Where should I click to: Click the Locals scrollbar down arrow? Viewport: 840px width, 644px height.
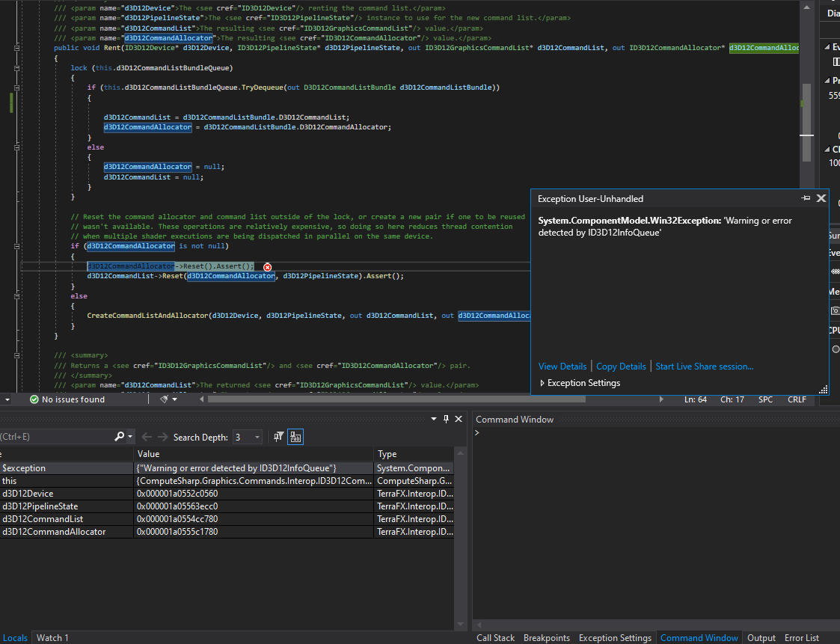click(x=460, y=624)
